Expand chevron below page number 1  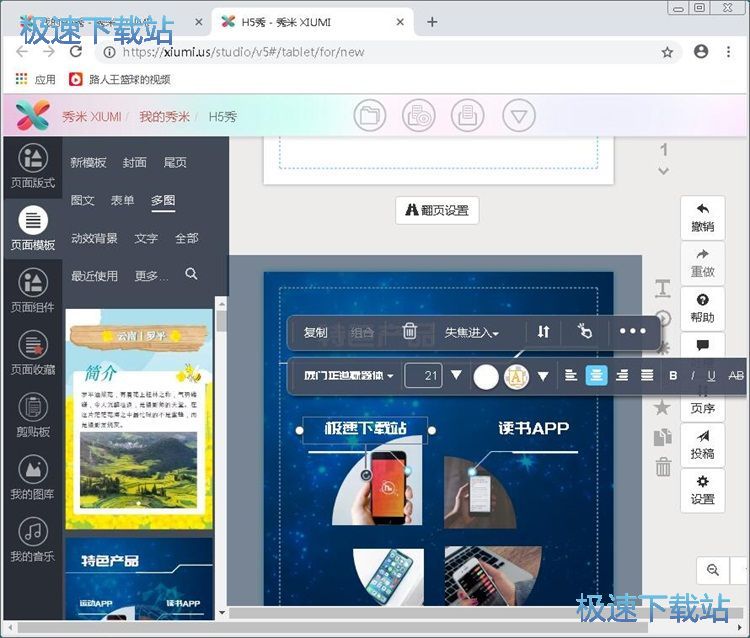663,170
